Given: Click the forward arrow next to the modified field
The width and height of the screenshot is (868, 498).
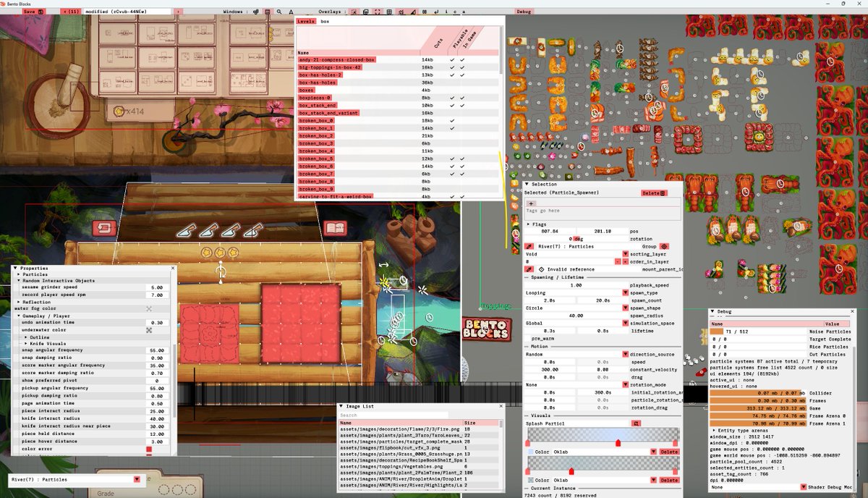Looking at the screenshot, I should point(179,12).
